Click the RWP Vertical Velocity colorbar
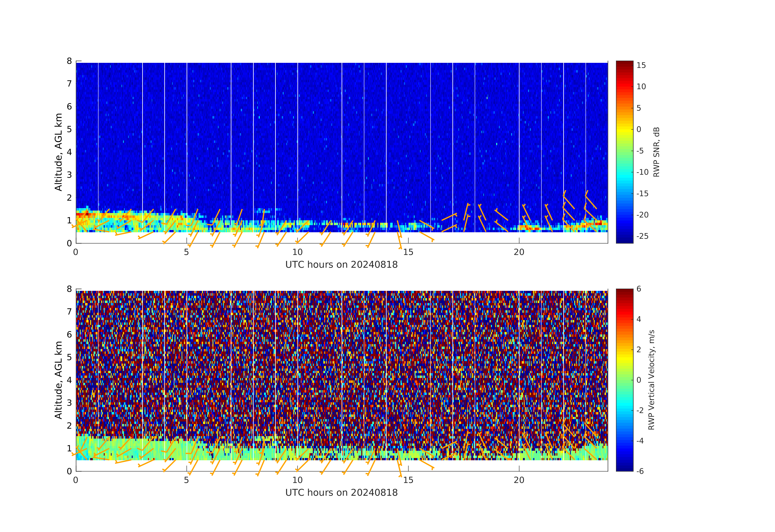 (624, 380)
